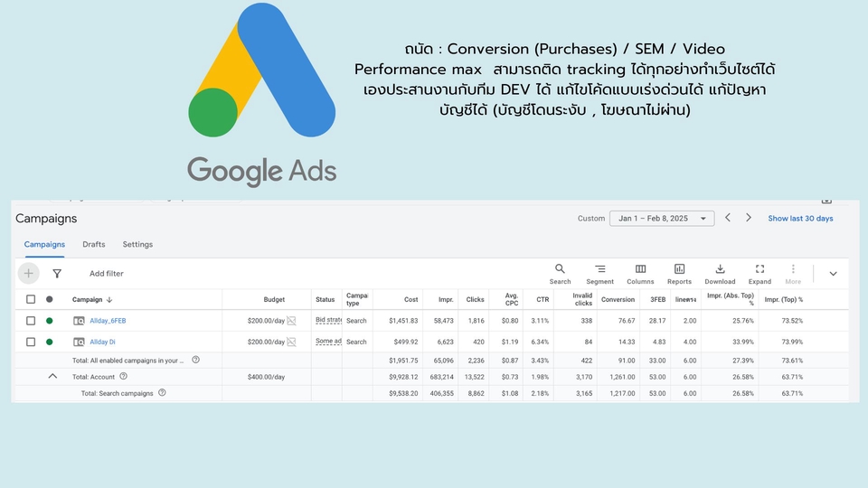868x488 pixels.
Task: Tick the checkbox for the Allday Di campaign
Action: [x=31, y=342]
